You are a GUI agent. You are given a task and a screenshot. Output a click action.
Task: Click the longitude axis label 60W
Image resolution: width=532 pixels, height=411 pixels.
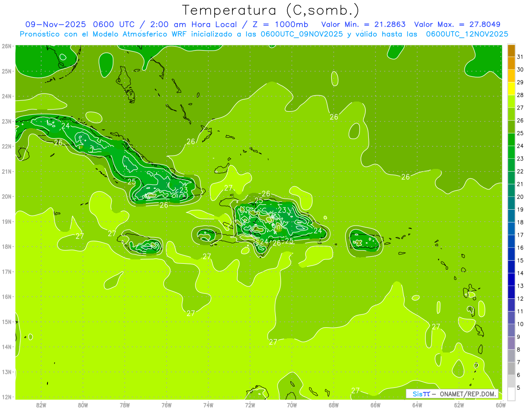501,405
